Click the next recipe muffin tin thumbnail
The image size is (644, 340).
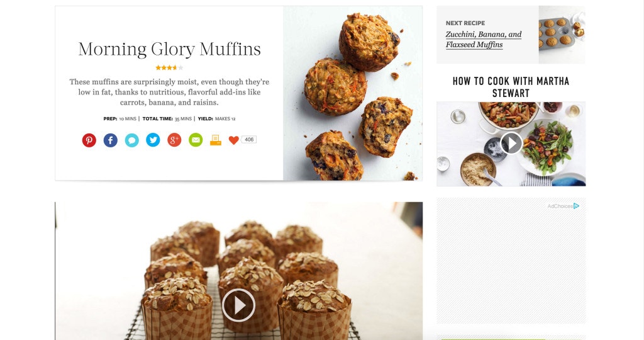coord(562,35)
